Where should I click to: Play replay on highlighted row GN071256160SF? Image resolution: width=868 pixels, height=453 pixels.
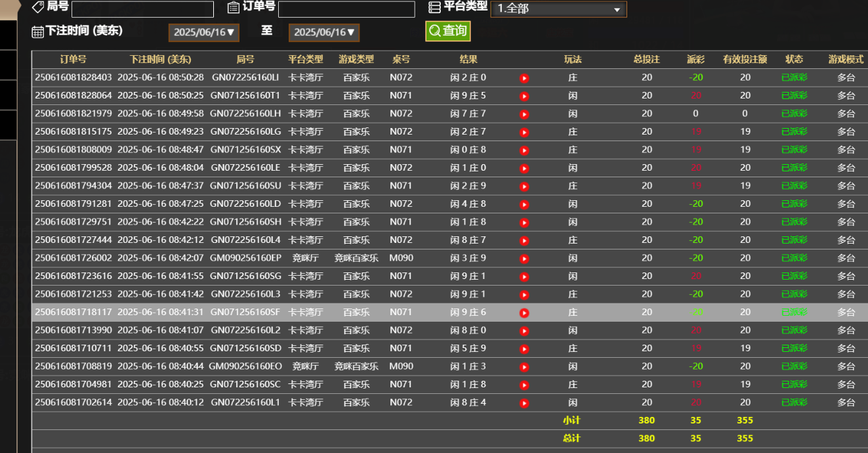(x=524, y=313)
